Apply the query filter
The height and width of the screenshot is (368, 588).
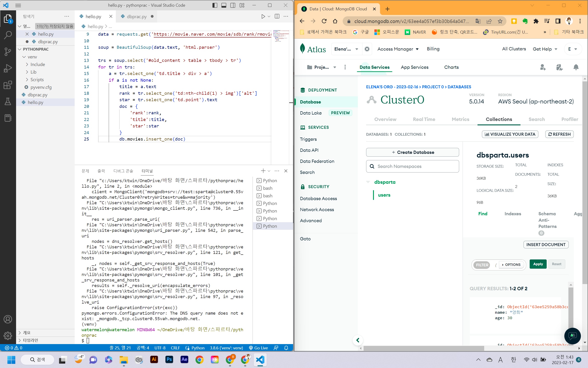tap(538, 264)
